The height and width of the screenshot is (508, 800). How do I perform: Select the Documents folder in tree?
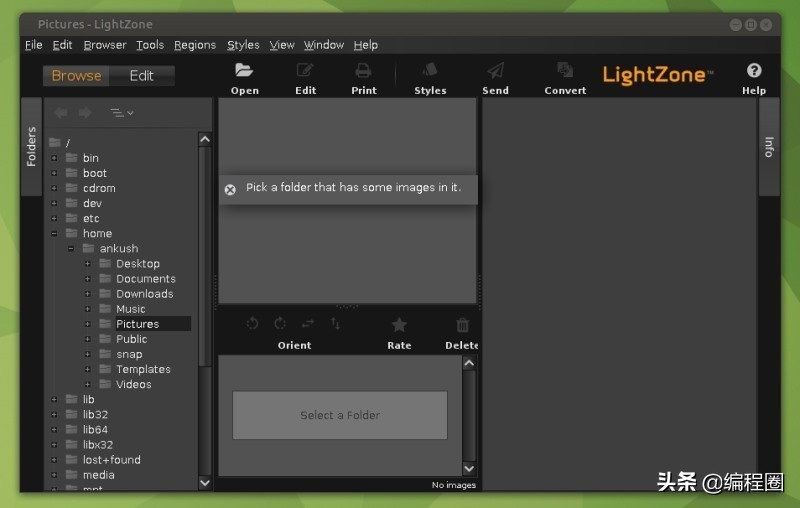point(145,279)
